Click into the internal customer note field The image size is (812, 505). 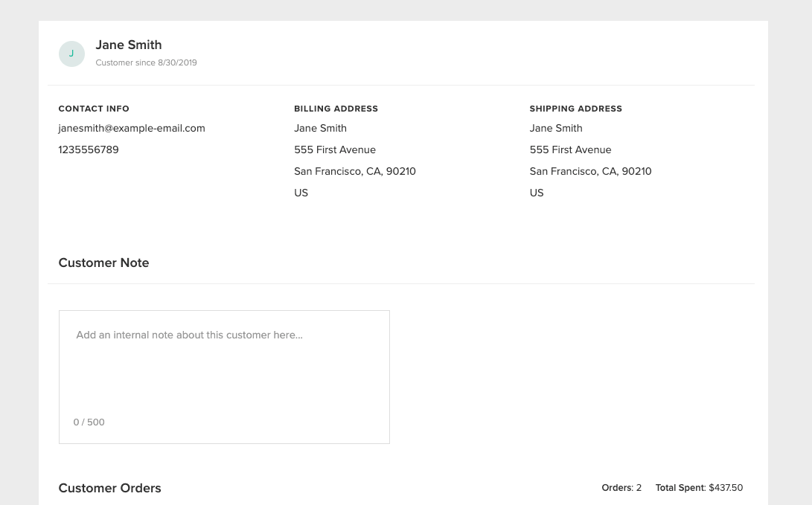(x=224, y=376)
